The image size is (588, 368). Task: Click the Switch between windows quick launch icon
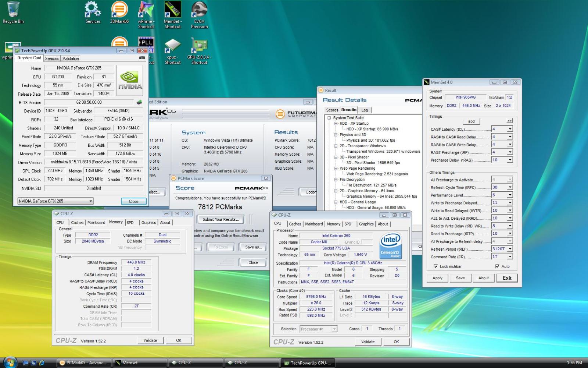33,363
